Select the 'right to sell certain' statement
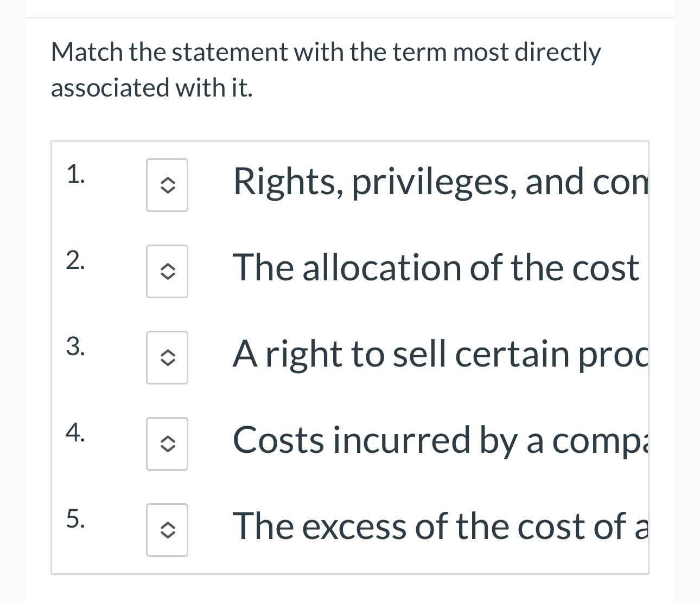This screenshot has height=603, width=700. pyautogui.click(x=434, y=354)
